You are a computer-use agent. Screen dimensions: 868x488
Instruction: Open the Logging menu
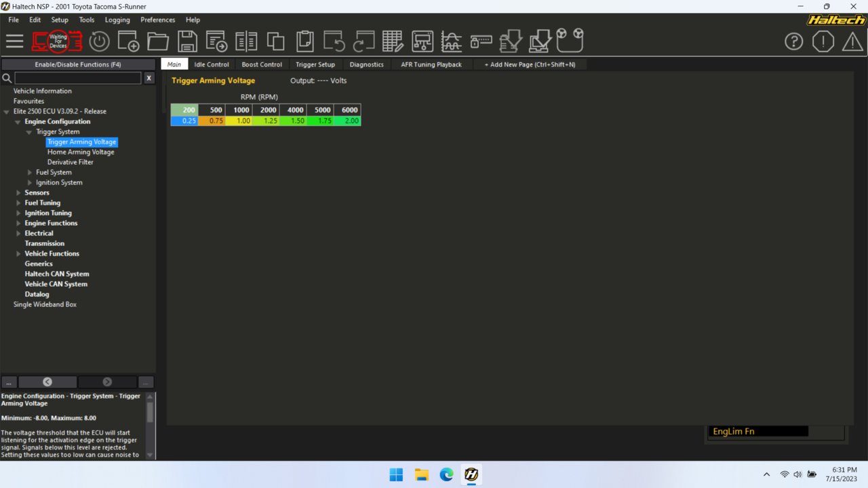tap(117, 20)
